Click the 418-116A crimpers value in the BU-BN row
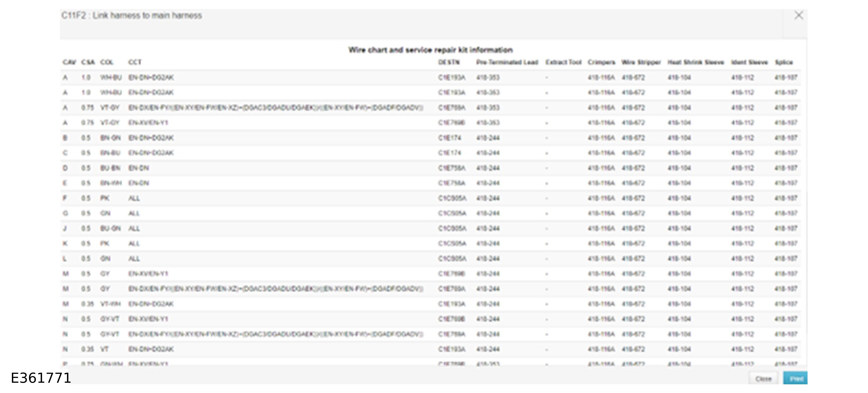 pyautogui.click(x=602, y=168)
